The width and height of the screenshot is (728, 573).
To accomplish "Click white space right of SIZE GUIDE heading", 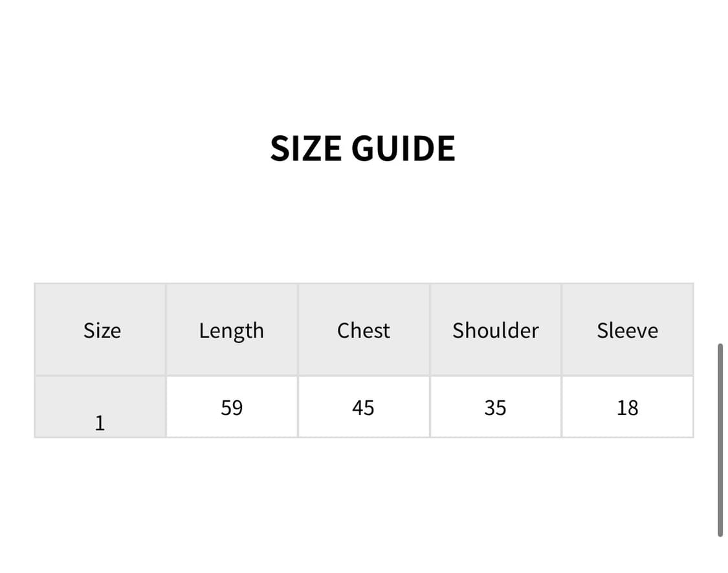I will point(582,149).
